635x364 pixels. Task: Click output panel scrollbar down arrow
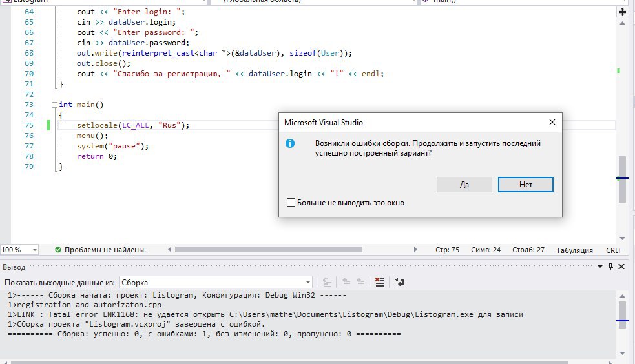tap(623, 354)
